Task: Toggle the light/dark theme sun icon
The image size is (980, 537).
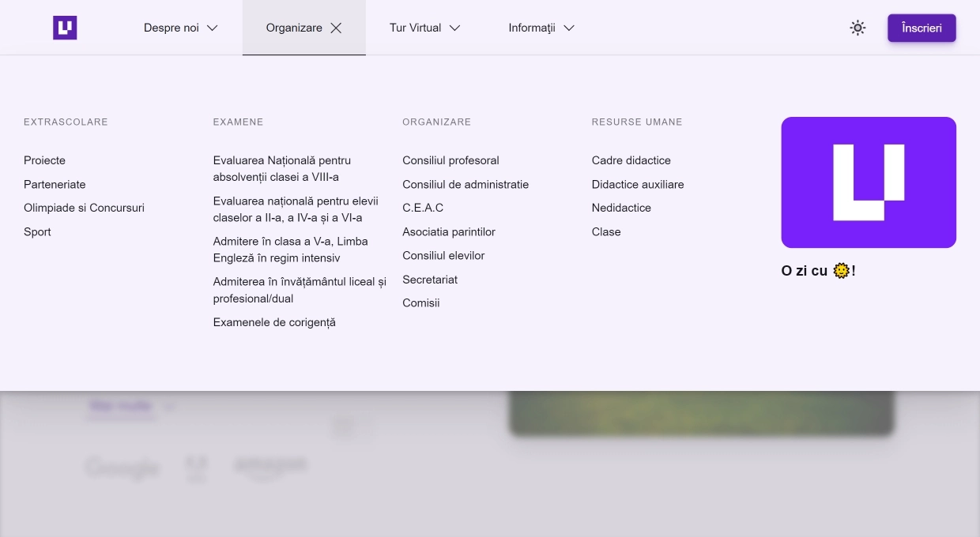Action: 857,28
